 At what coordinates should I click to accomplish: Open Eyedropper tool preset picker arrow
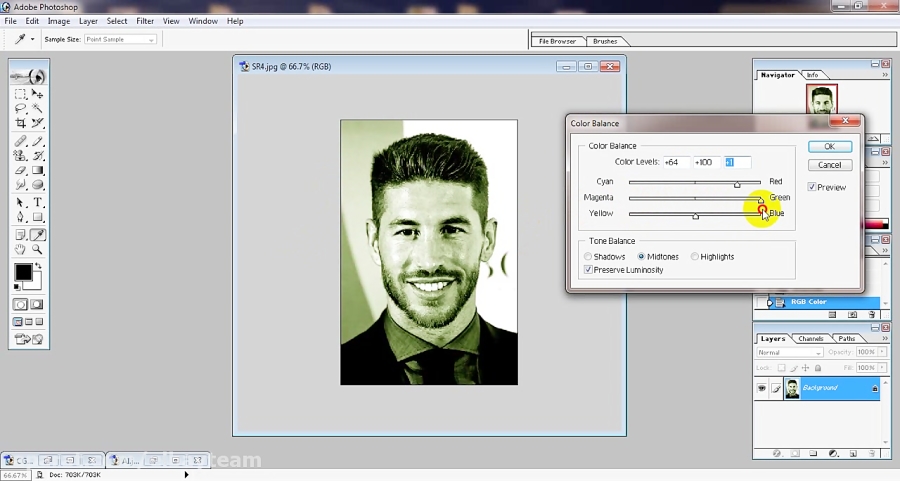pyautogui.click(x=32, y=39)
